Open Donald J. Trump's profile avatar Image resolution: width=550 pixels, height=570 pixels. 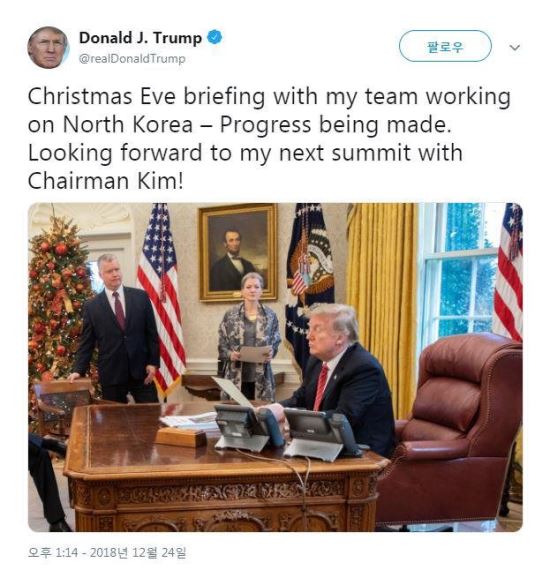click(48, 47)
